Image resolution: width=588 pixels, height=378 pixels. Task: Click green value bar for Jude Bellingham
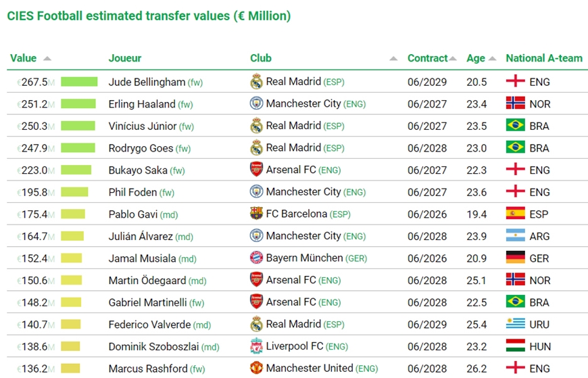pos(79,81)
